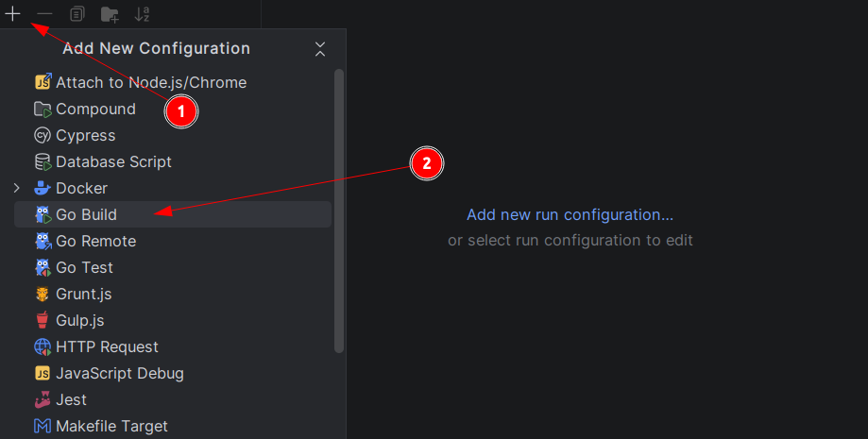This screenshot has height=439, width=868.
Task: Click the Sort Configurations alphabetically icon
Action: pos(143,14)
